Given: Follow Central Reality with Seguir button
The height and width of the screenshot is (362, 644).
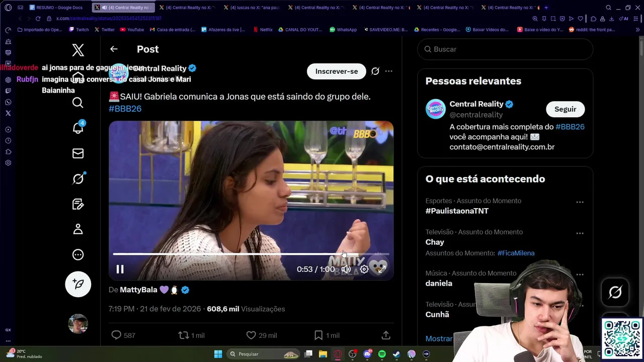Looking at the screenshot, I should coord(565,109).
